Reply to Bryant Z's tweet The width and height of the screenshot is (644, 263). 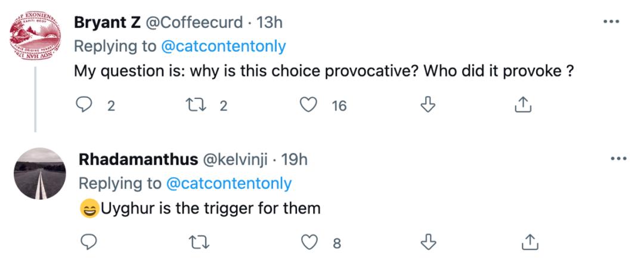(x=83, y=106)
